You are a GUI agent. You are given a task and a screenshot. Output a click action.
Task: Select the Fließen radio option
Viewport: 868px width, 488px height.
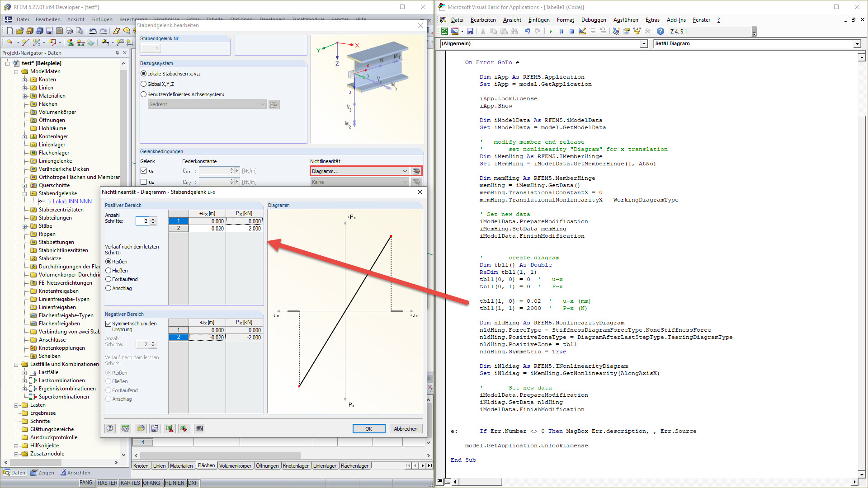(108, 271)
